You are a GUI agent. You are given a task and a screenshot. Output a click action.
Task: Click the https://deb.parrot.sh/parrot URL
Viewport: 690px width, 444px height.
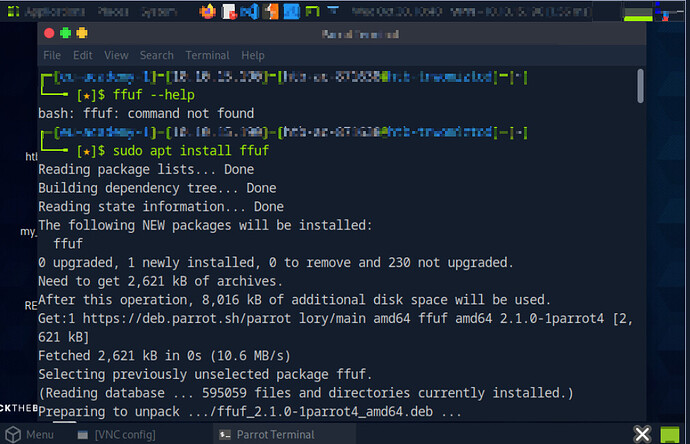pyautogui.click(x=187, y=319)
